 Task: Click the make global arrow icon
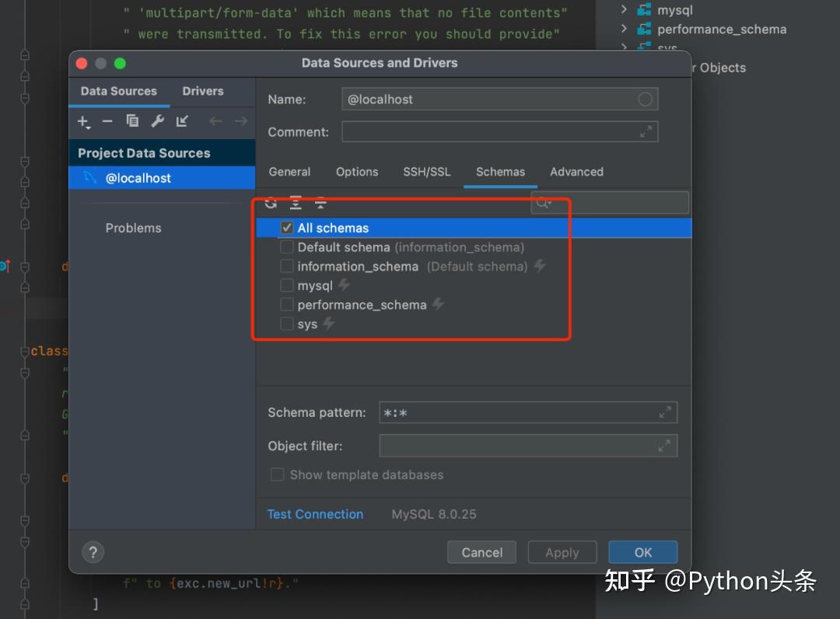click(182, 121)
